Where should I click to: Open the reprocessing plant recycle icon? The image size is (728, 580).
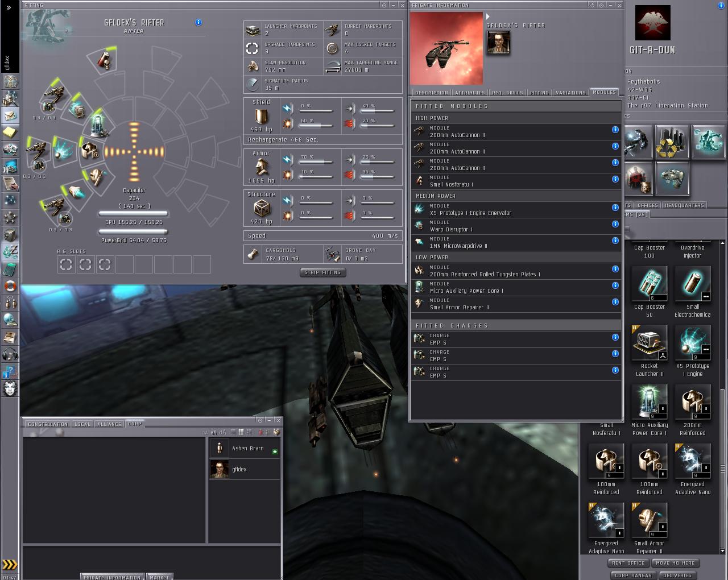[x=672, y=142]
